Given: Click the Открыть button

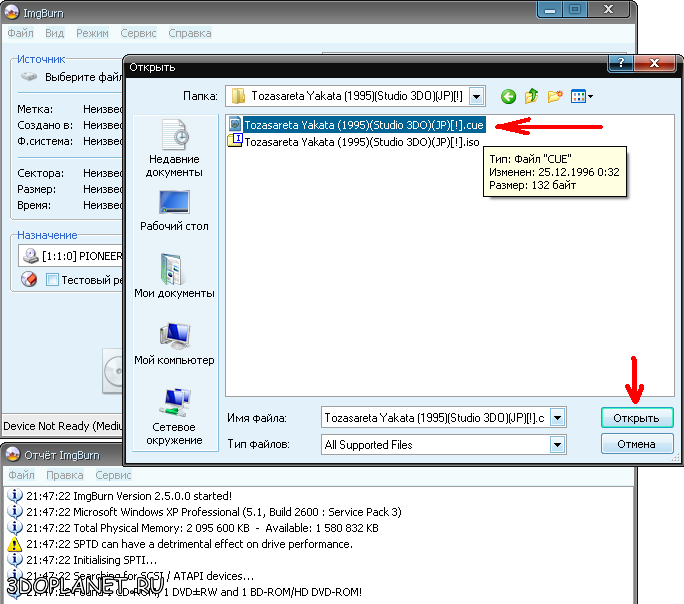Looking at the screenshot, I should tap(637, 417).
